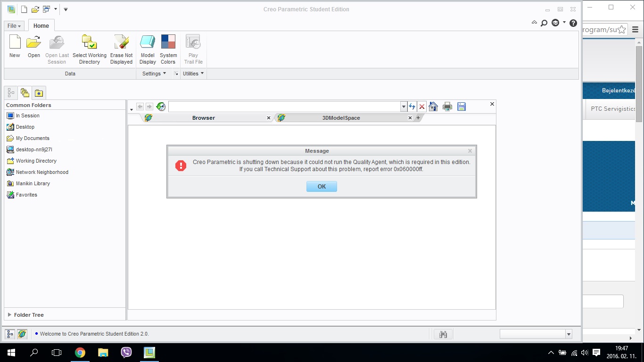Click the browser print icon
644x362 pixels.
[447, 107]
